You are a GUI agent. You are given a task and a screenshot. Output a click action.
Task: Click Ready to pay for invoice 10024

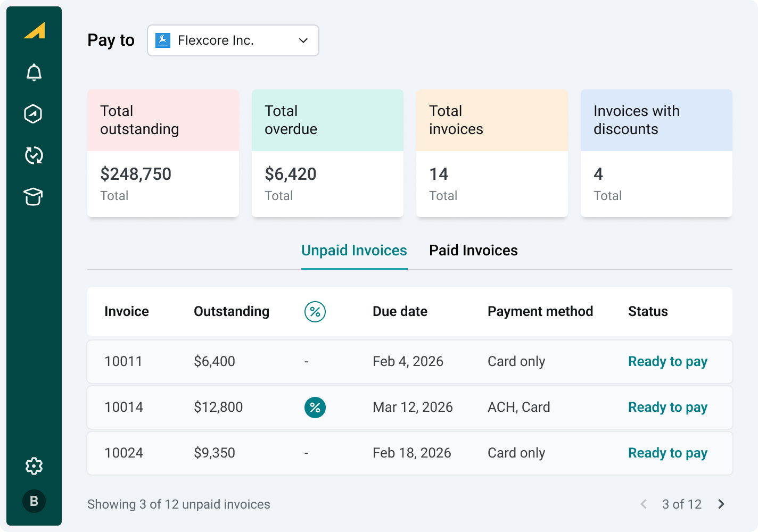point(668,453)
